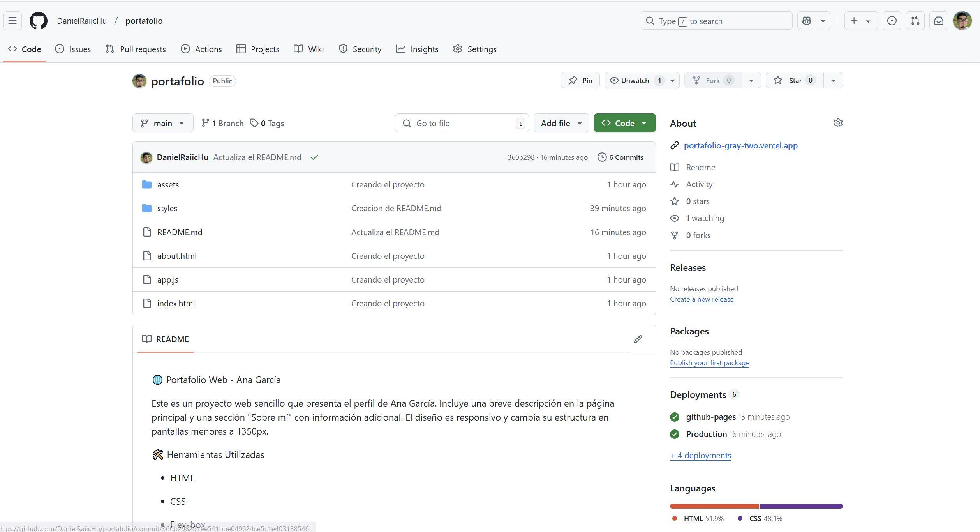Click the CSS segment of language bar

coord(801,506)
